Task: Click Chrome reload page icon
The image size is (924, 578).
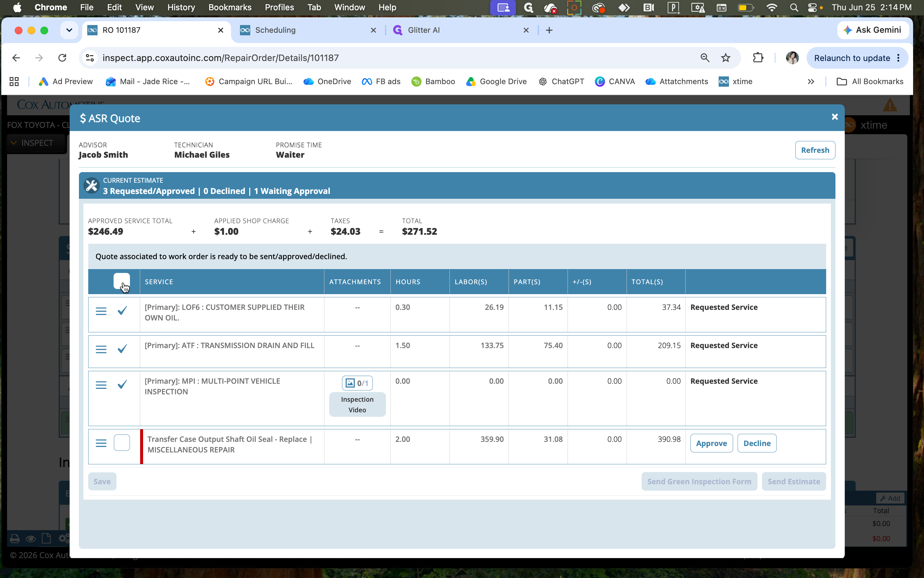Action: (62, 58)
